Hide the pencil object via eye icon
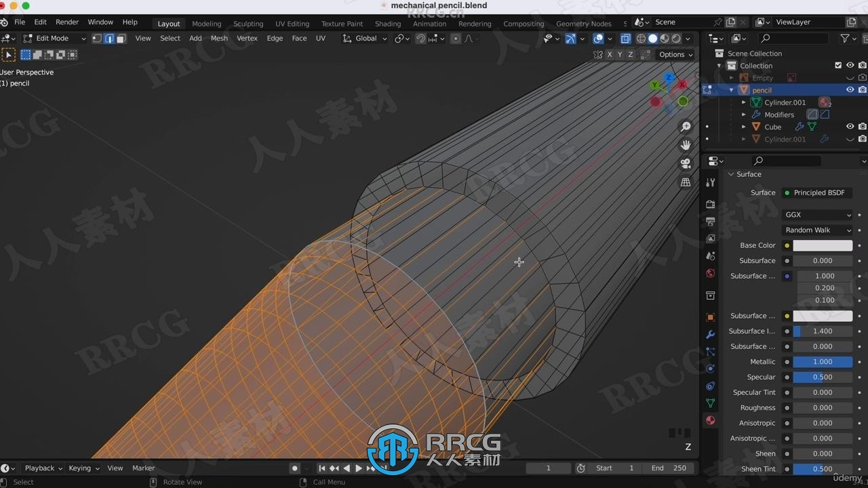The width and height of the screenshot is (868, 488). point(850,90)
